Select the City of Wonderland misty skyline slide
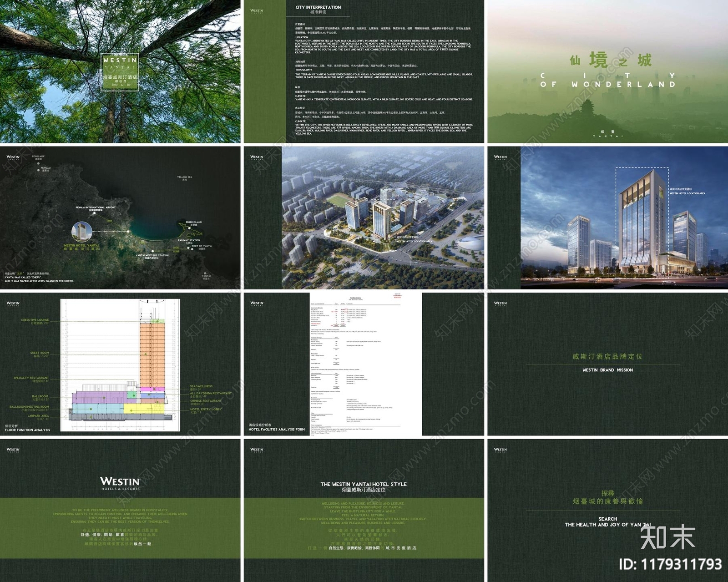The height and width of the screenshot is (582, 728). pos(608,71)
